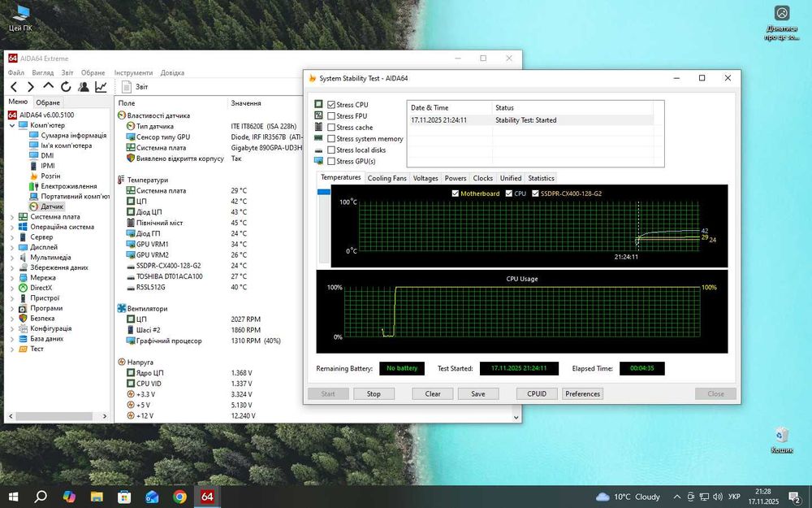Enable the Stress FPU checkbox
Image resolution: width=812 pixels, height=508 pixels.
331,116
